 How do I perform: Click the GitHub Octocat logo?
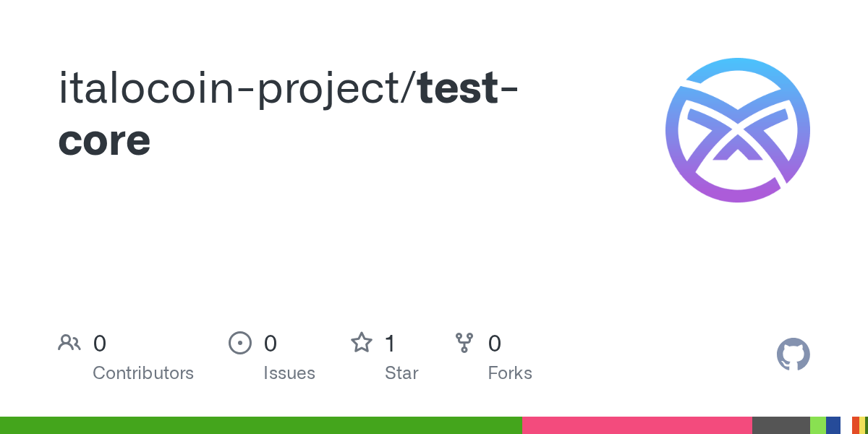click(x=793, y=354)
